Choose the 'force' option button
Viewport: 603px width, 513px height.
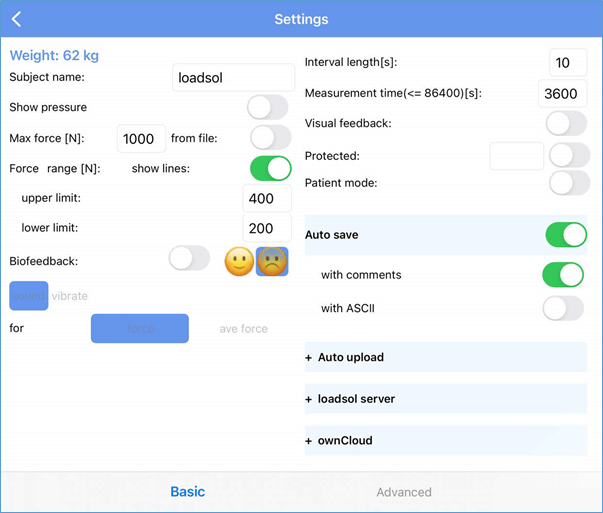pos(140,328)
